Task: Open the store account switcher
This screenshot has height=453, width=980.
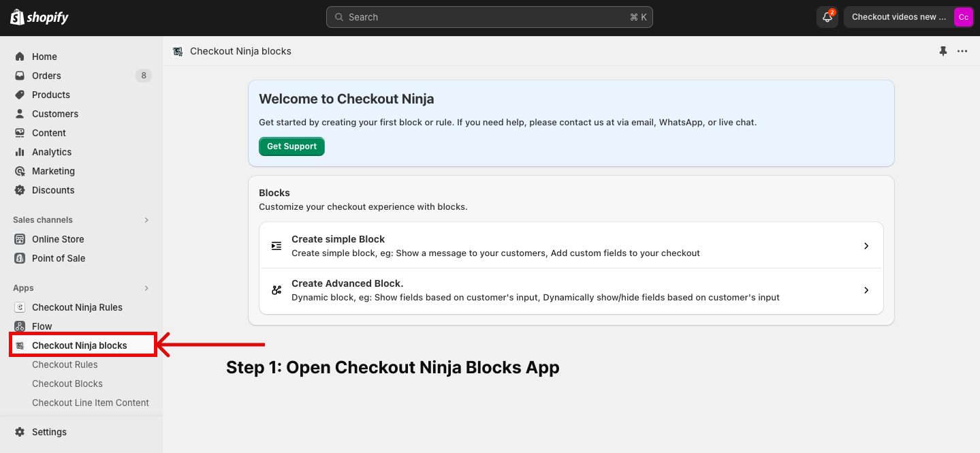Action: click(x=908, y=17)
